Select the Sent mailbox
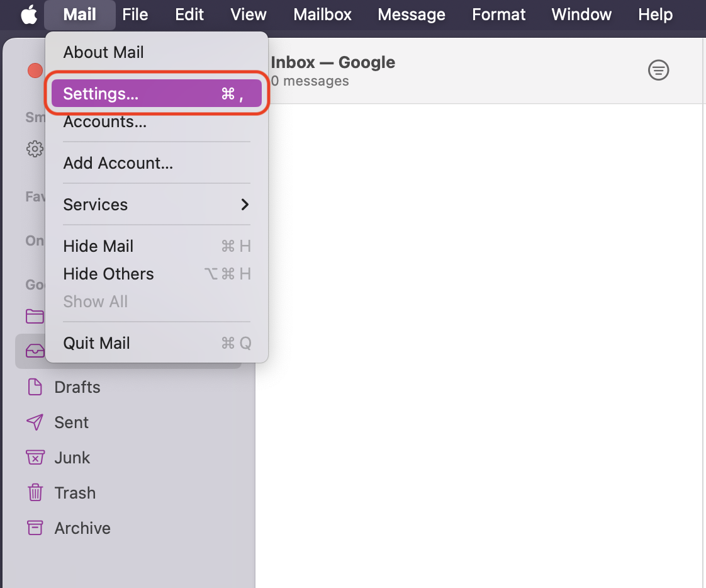 pos(128,422)
